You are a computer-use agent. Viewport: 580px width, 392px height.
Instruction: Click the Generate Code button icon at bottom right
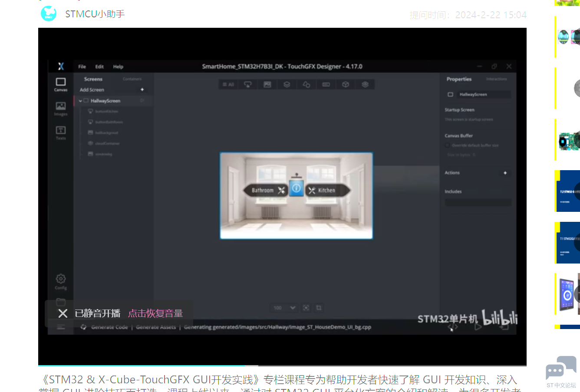point(452,327)
